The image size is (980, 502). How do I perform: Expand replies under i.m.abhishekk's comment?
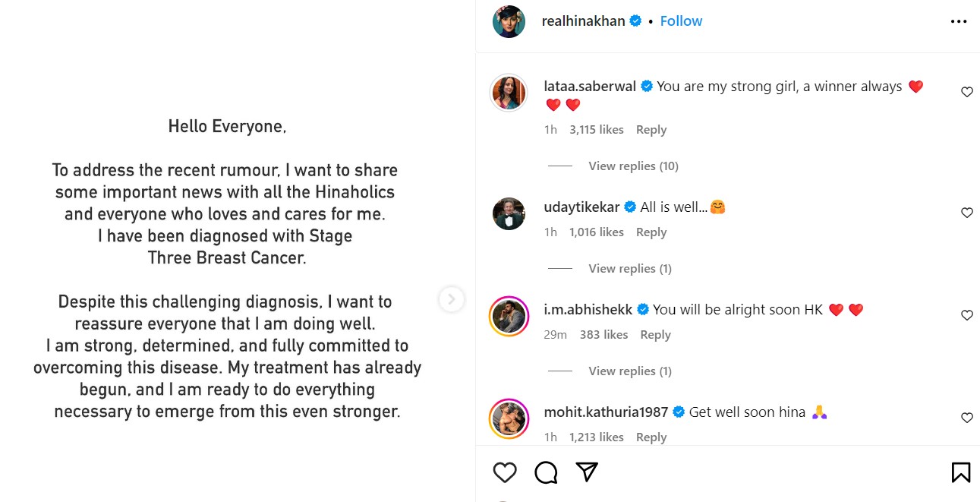point(629,371)
